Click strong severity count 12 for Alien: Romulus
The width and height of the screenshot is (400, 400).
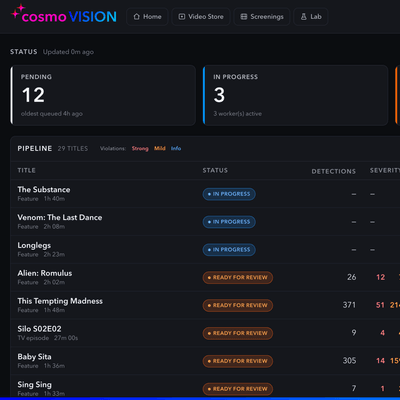(x=381, y=277)
